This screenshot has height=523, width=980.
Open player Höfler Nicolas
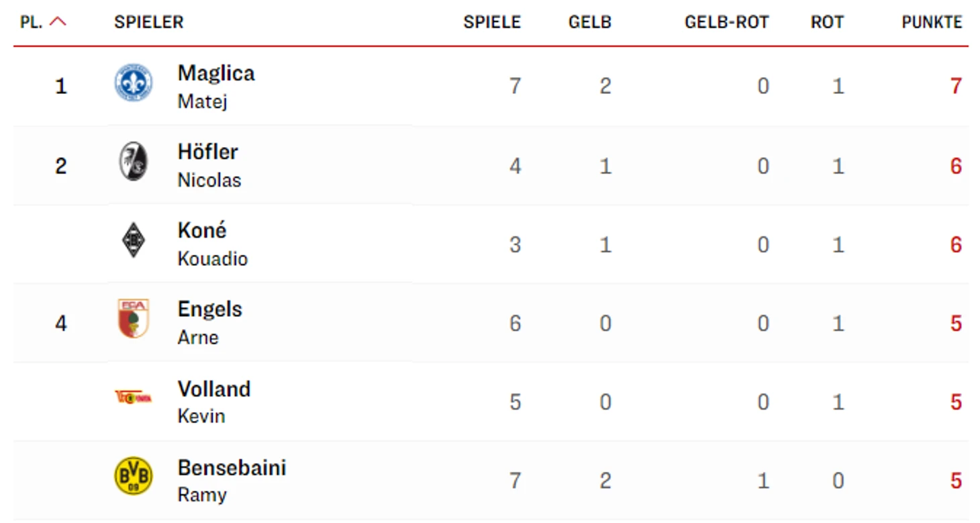pyautogui.click(x=209, y=165)
